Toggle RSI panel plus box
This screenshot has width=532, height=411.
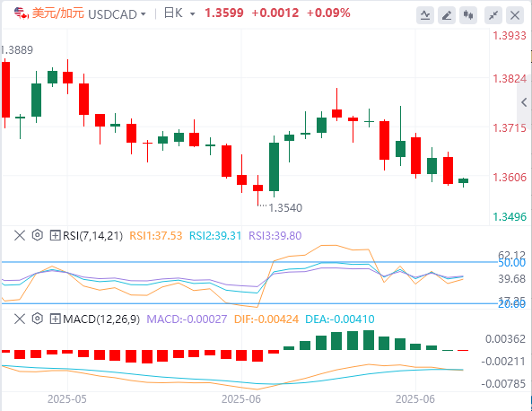(x=55, y=235)
